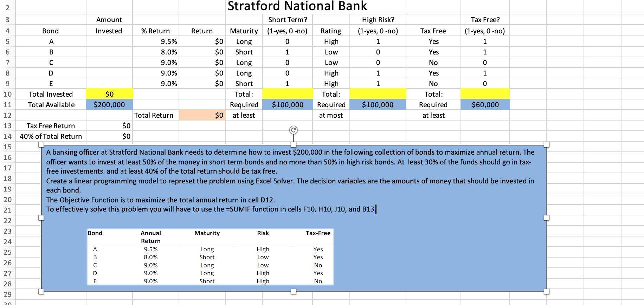Image resolution: width=644 pixels, height=305 pixels.
Task: Click the text box rotation handle
Action: (x=294, y=130)
